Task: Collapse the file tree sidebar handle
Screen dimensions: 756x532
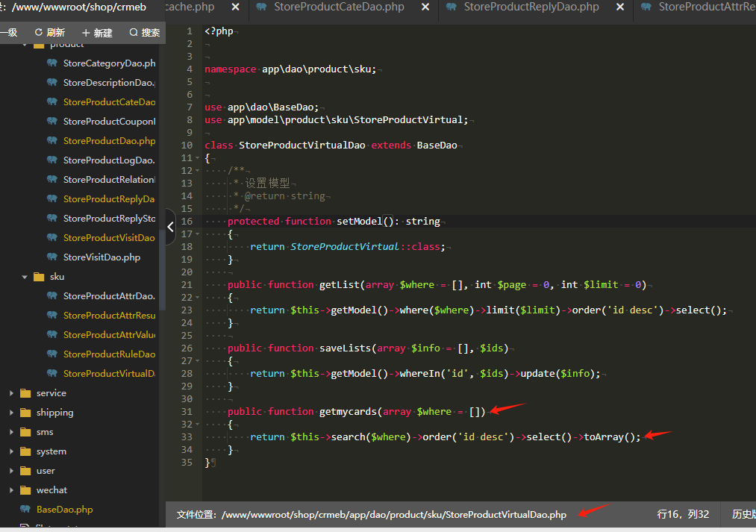Action: (171, 227)
